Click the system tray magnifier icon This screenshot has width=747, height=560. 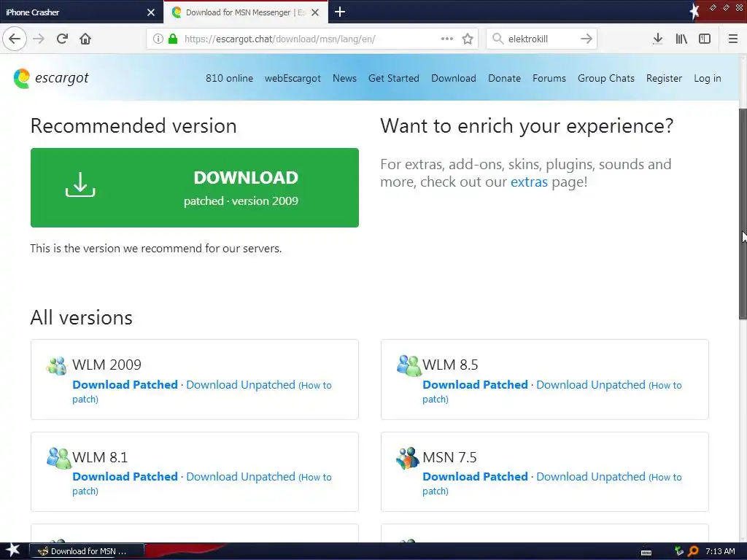(x=693, y=551)
